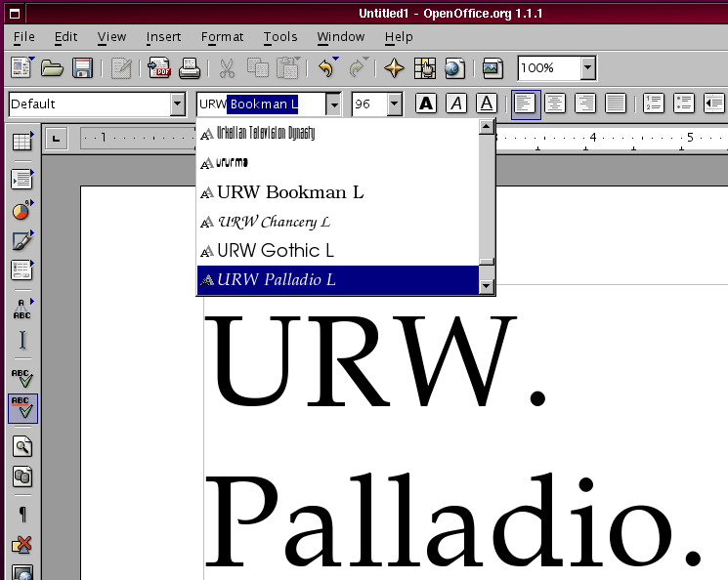Click the font size field showing 96
The image size is (728, 580).
pyautogui.click(x=369, y=104)
